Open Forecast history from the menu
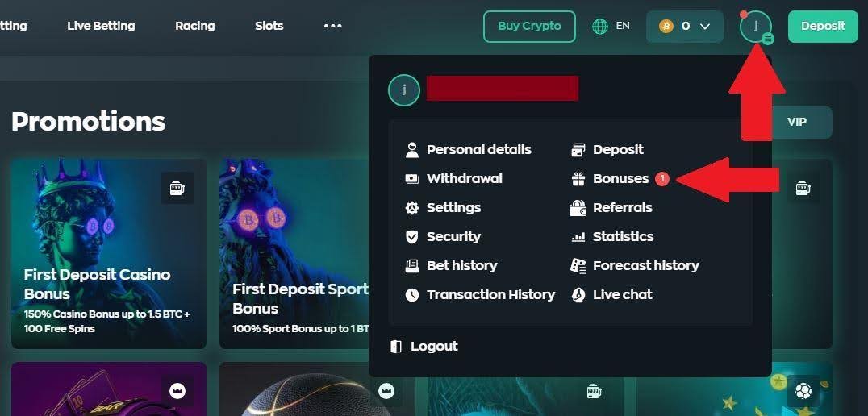This screenshot has height=416, width=868. (635, 266)
